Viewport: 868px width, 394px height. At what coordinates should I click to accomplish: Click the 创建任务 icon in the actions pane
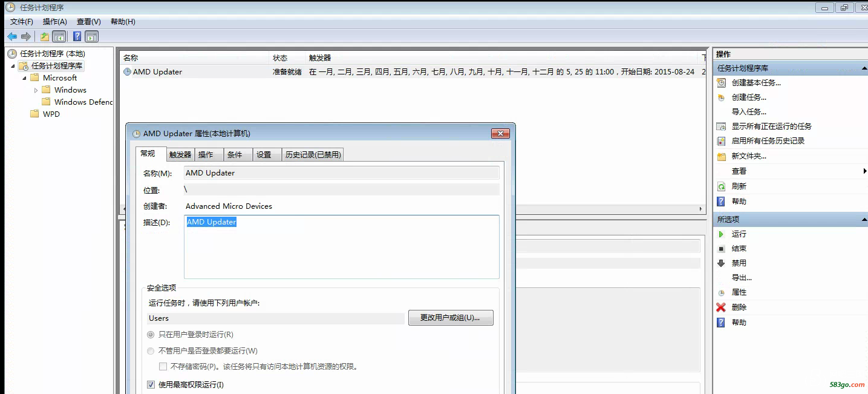click(721, 97)
